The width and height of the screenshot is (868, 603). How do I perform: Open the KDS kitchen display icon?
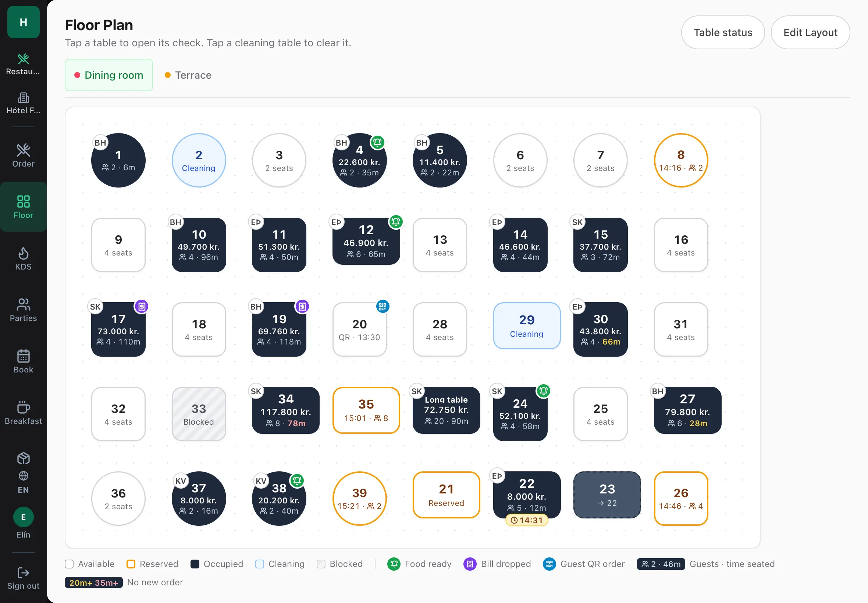[23, 253]
